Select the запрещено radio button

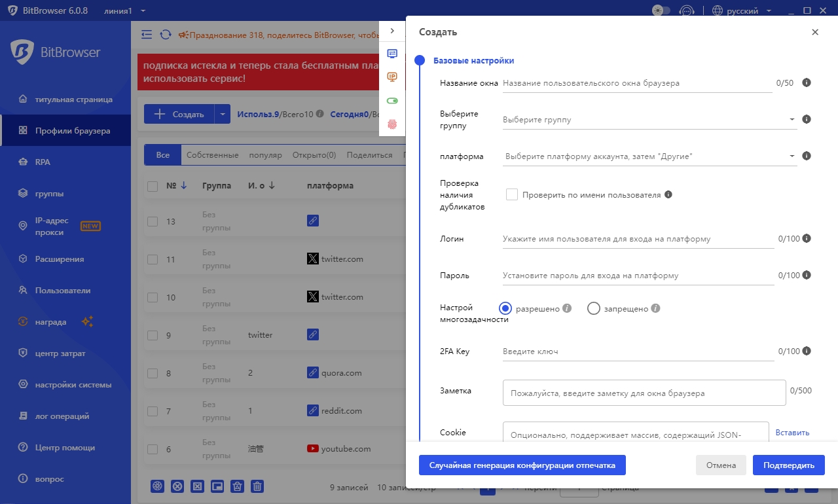tap(594, 308)
